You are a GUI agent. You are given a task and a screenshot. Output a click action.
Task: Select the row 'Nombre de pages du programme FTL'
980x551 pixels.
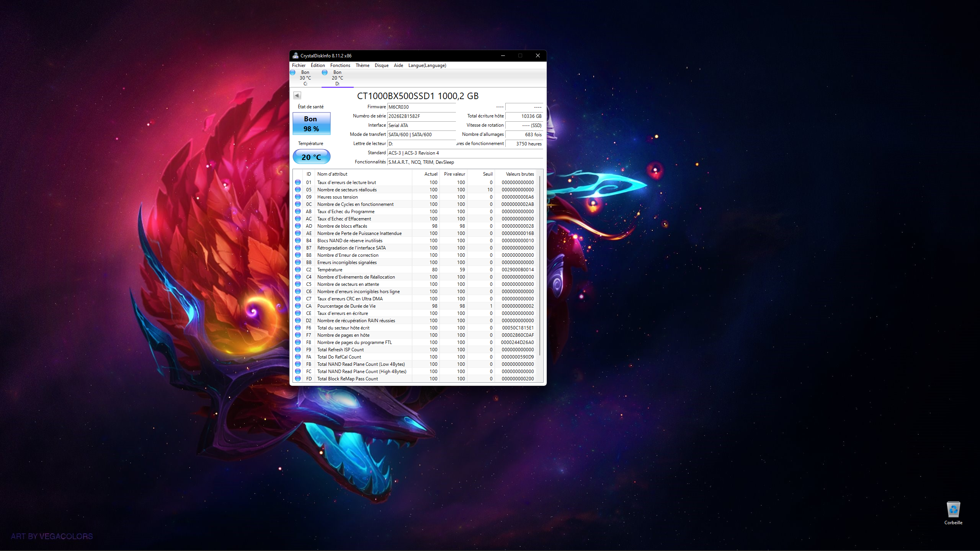415,342
